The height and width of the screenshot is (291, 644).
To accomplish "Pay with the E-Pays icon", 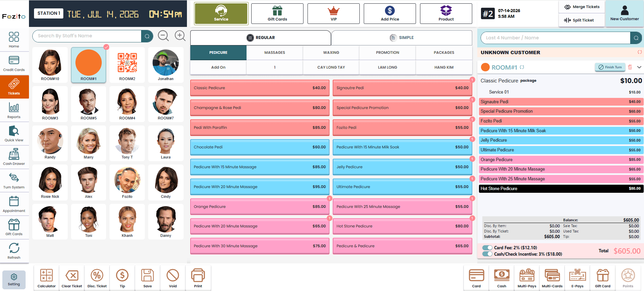I will click(x=577, y=278).
